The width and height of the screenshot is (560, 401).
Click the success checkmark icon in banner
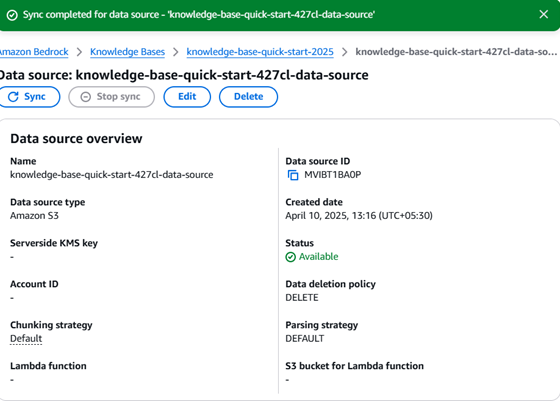[12, 15]
